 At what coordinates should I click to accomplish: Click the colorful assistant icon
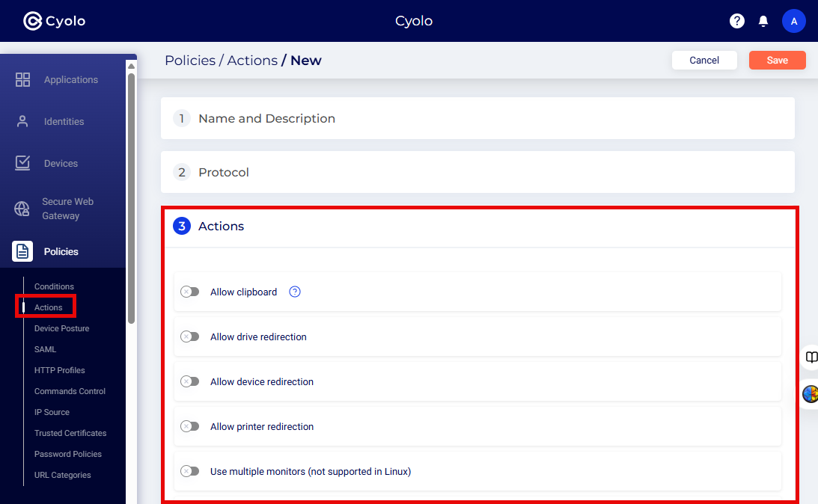(811, 394)
